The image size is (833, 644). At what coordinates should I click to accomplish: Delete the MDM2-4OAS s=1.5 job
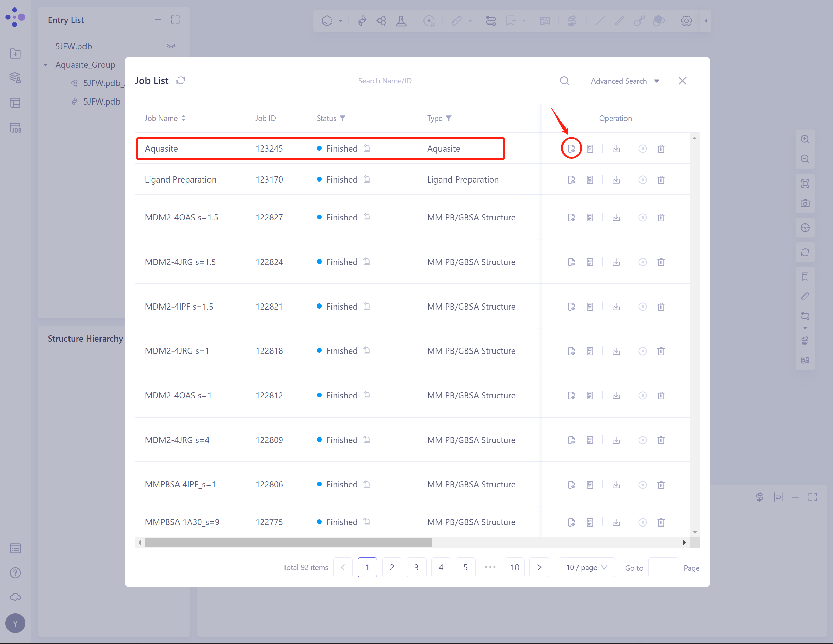pos(661,217)
